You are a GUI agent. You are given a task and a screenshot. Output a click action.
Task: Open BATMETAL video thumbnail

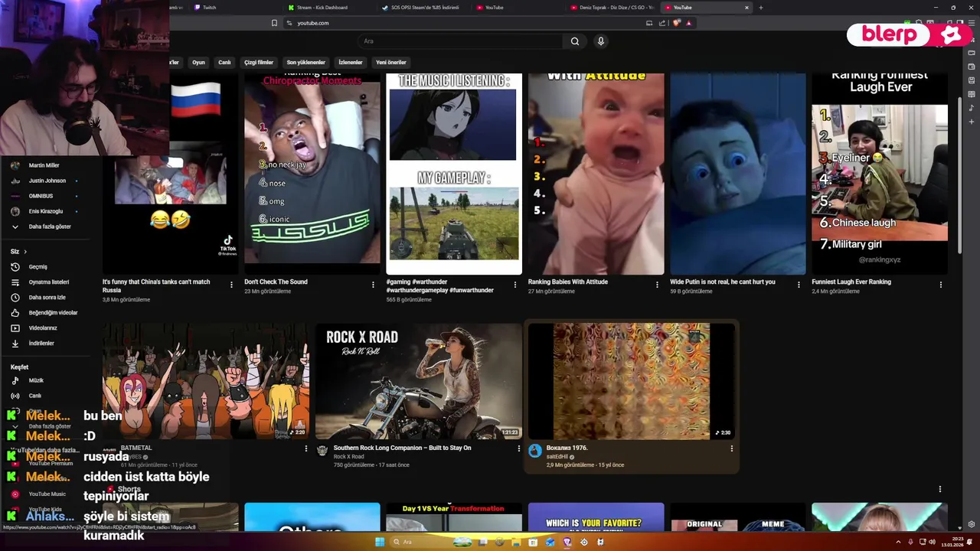(206, 381)
